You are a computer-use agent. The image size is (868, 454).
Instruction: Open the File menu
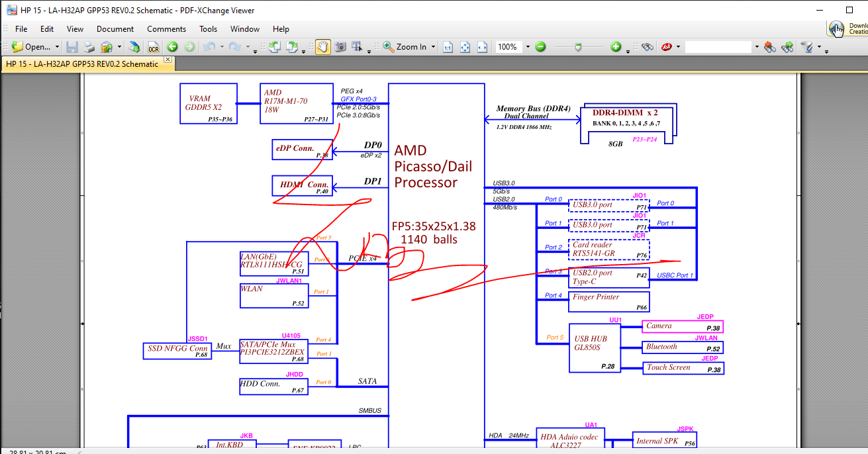coord(21,29)
